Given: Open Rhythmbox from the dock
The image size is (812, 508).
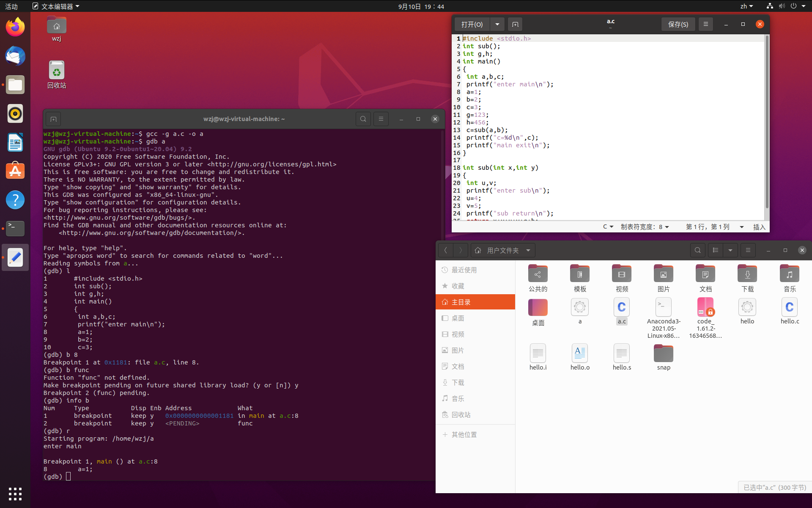Looking at the screenshot, I should pos(15,113).
